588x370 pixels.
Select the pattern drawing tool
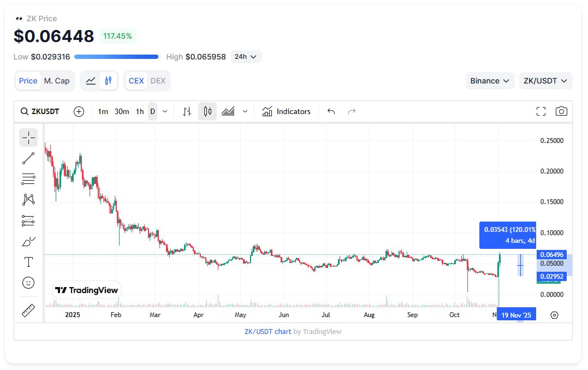tap(28, 200)
